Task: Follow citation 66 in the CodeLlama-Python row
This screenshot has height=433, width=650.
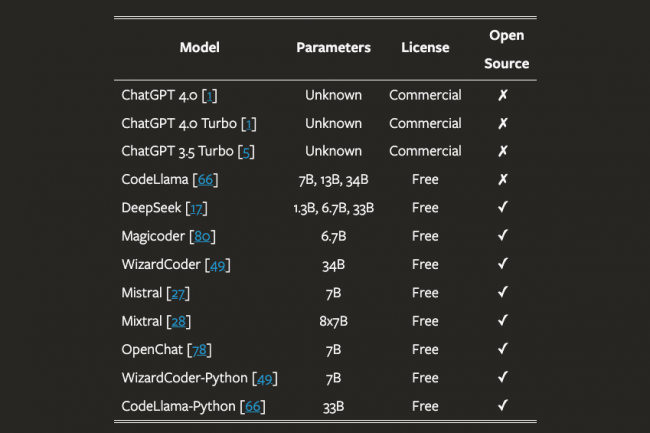Action: click(x=254, y=406)
